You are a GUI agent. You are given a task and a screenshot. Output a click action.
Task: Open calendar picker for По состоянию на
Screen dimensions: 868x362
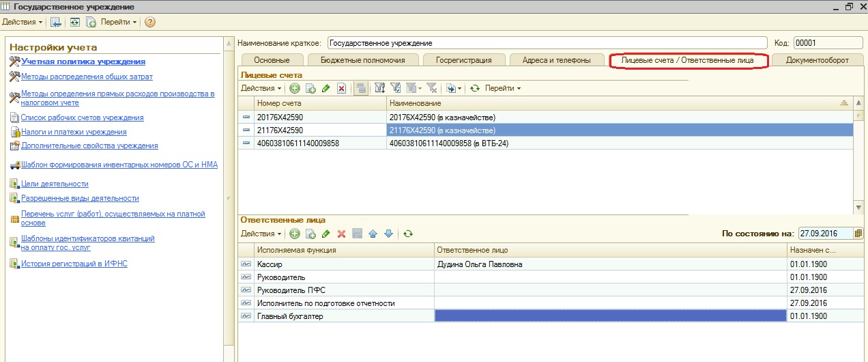pyautogui.click(x=858, y=234)
